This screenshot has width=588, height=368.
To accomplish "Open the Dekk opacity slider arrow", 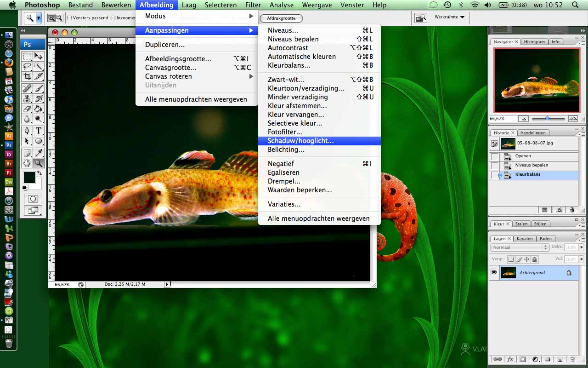I will coord(582,247).
